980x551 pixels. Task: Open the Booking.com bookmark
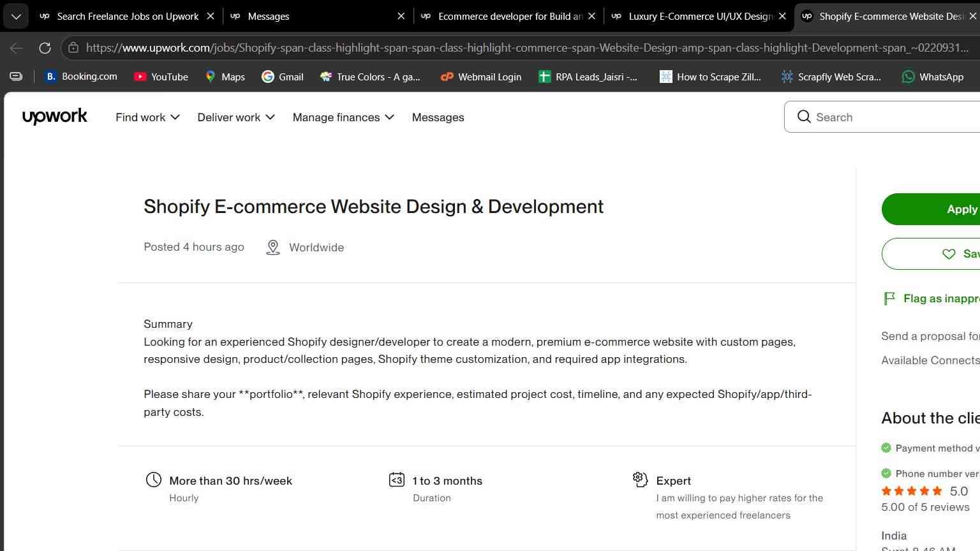tap(81, 77)
